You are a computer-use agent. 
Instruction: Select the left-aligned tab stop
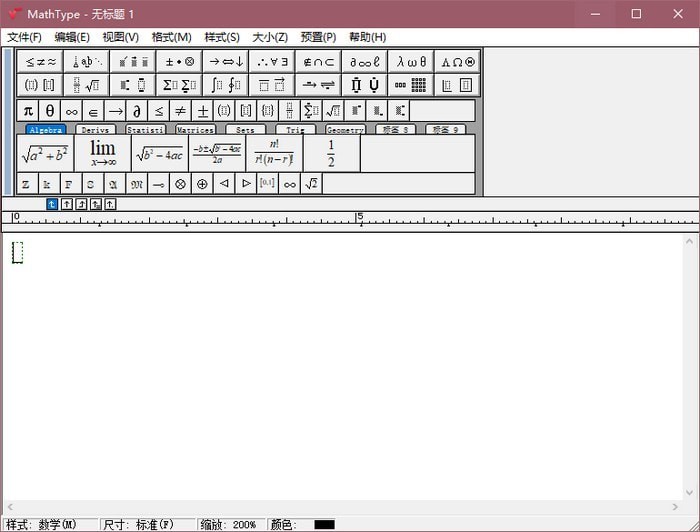point(52,204)
